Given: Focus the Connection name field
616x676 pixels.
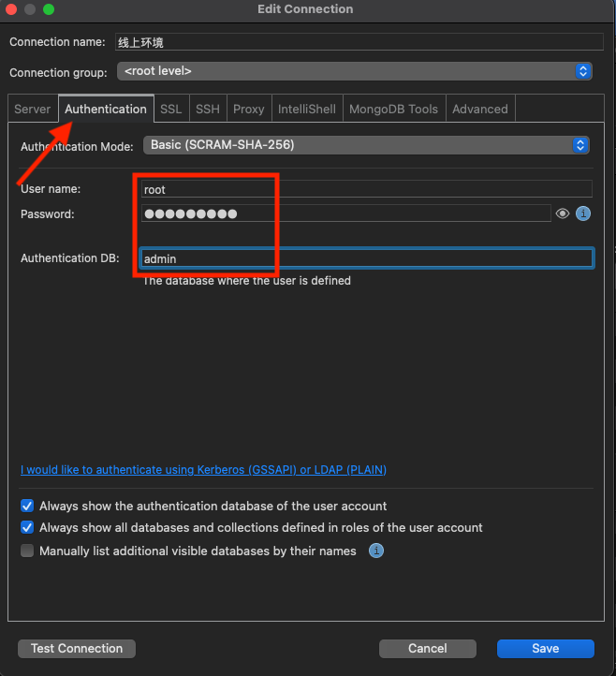Looking at the screenshot, I should click(359, 42).
